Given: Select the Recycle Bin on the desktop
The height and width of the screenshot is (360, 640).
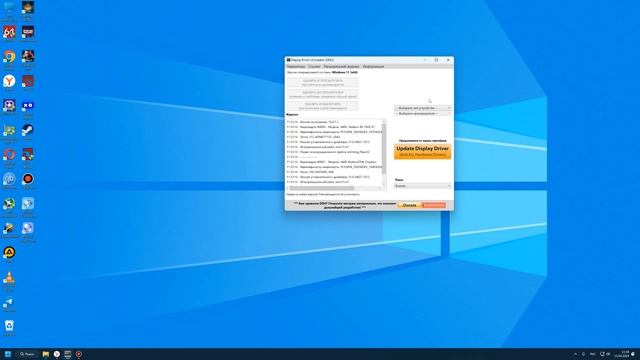Looking at the screenshot, I should click(9, 326).
